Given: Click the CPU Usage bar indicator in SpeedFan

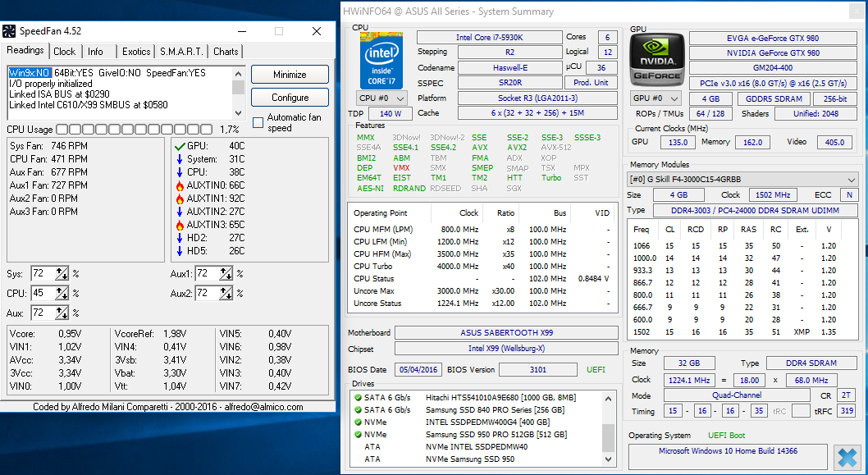Looking at the screenshot, I should pyautogui.click(x=134, y=130).
